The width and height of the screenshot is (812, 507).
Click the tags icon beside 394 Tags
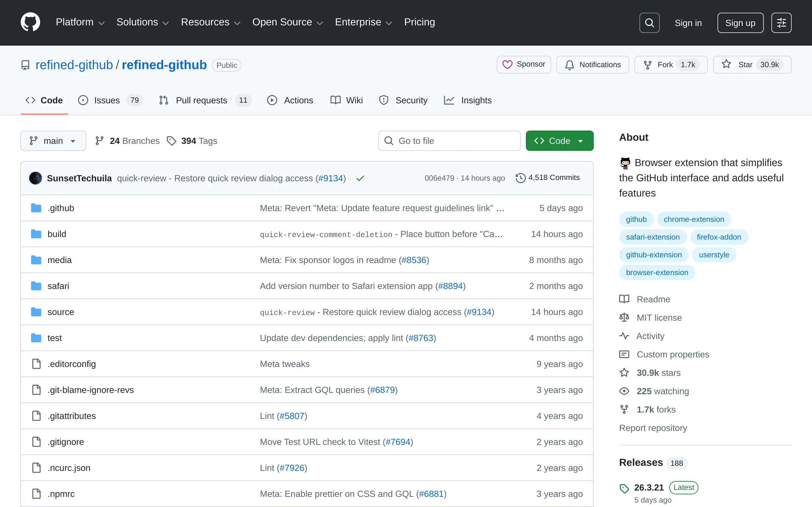pos(172,141)
